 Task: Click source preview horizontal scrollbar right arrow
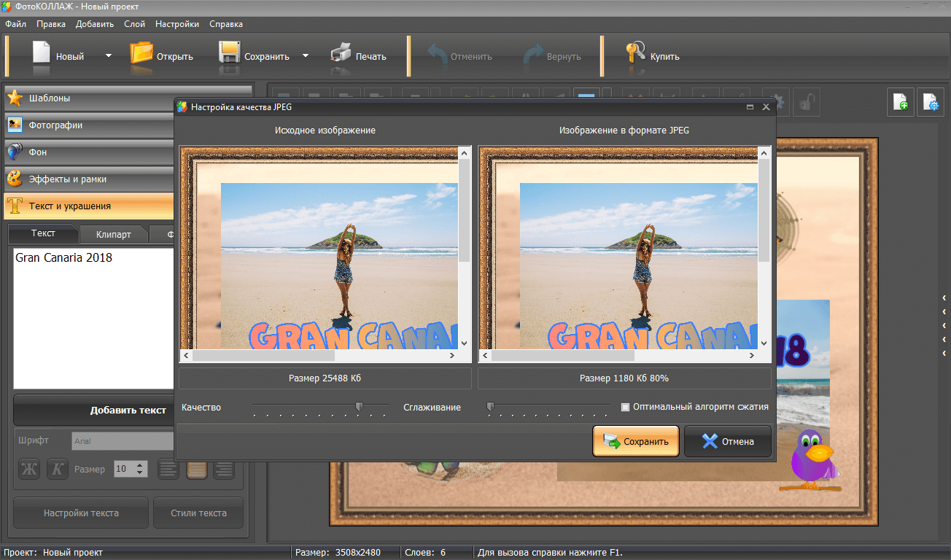tap(451, 356)
